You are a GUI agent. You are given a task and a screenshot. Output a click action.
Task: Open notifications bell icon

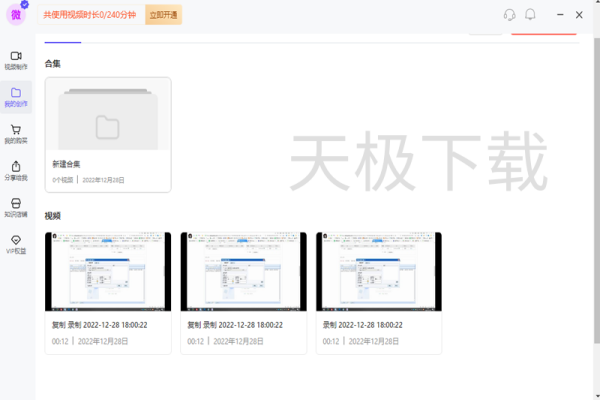[530, 15]
